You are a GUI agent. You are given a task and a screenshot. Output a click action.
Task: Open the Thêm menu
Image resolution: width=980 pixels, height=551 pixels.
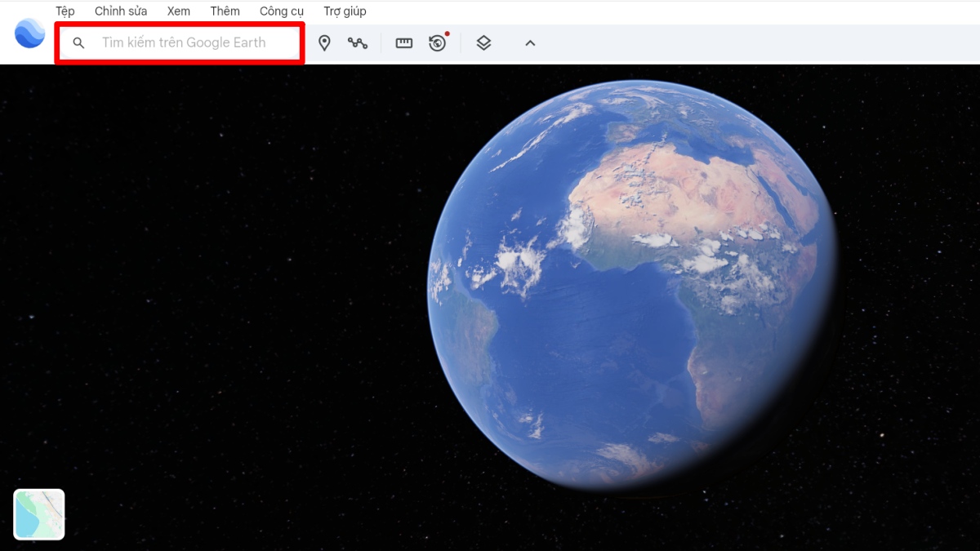click(x=225, y=11)
